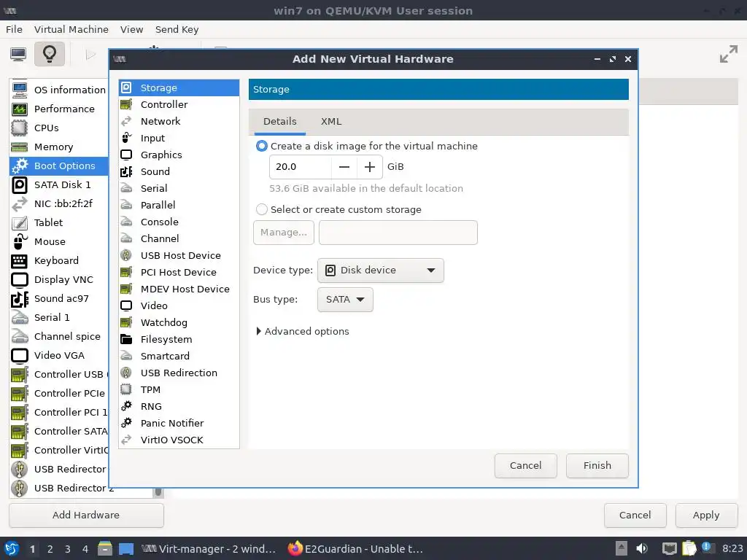The width and height of the screenshot is (747, 560).
Task: Select Memory in main hardware list
Action: click(x=59, y=147)
